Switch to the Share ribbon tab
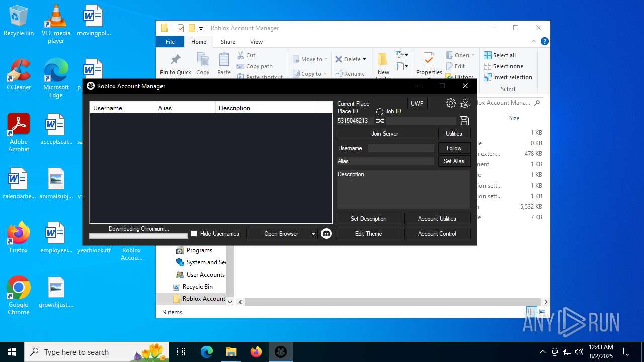Image resolution: width=644 pixels, height=362 pixels. (x=228, y=42)
